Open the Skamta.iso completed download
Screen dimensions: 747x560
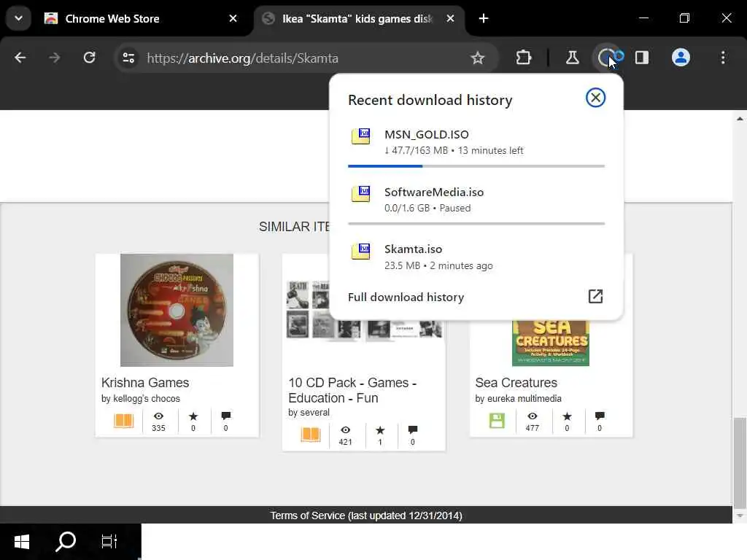[476, 257]
